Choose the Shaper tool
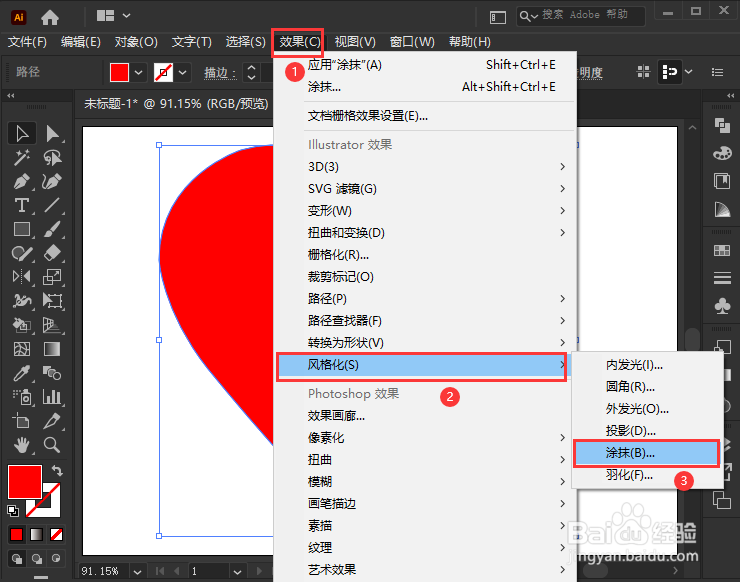The width and height of the screenshot is (740, 582). 22,253
